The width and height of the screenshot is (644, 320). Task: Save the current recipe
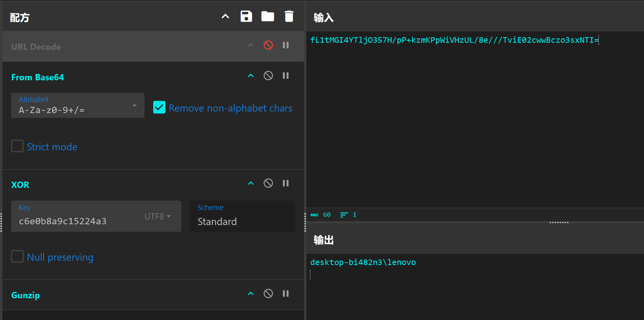coord(246,16)
